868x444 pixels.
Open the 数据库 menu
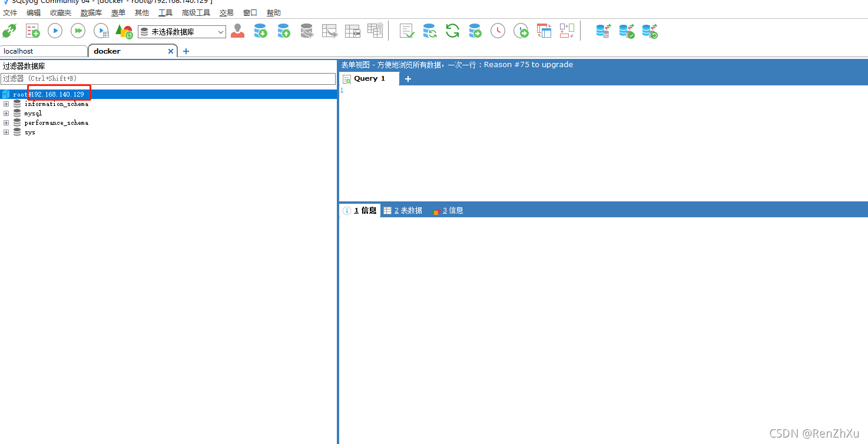91,12
